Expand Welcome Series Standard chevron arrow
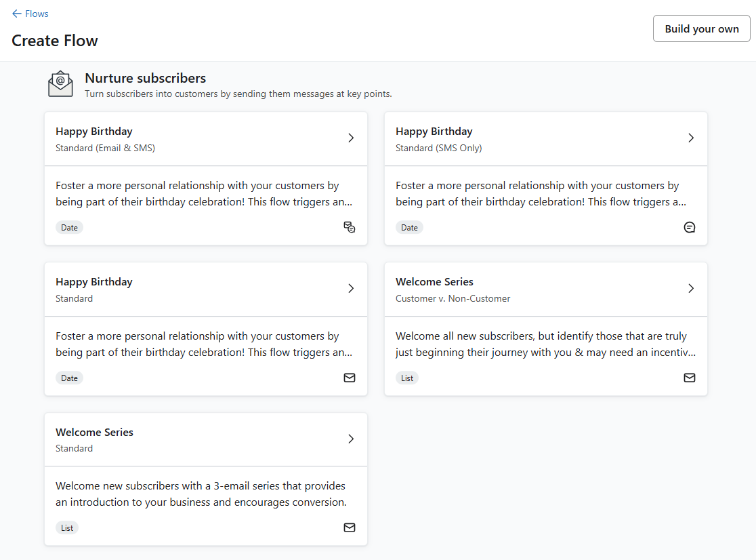The width and height of the screenshot is (756, 560). [x=351, y=439]
